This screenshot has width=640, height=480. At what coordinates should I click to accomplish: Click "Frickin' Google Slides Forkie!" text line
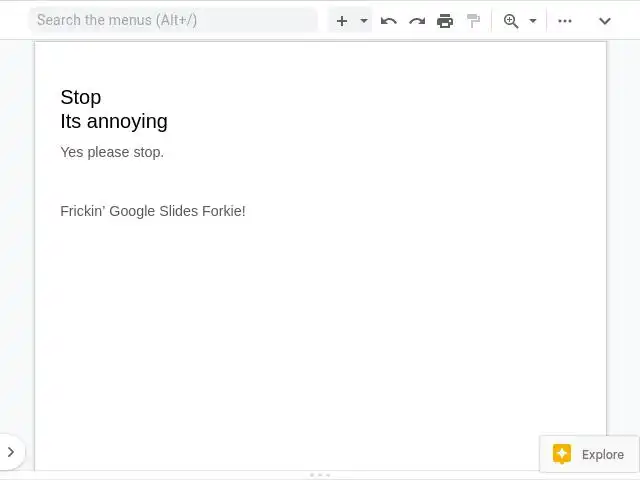coord(153,211)
